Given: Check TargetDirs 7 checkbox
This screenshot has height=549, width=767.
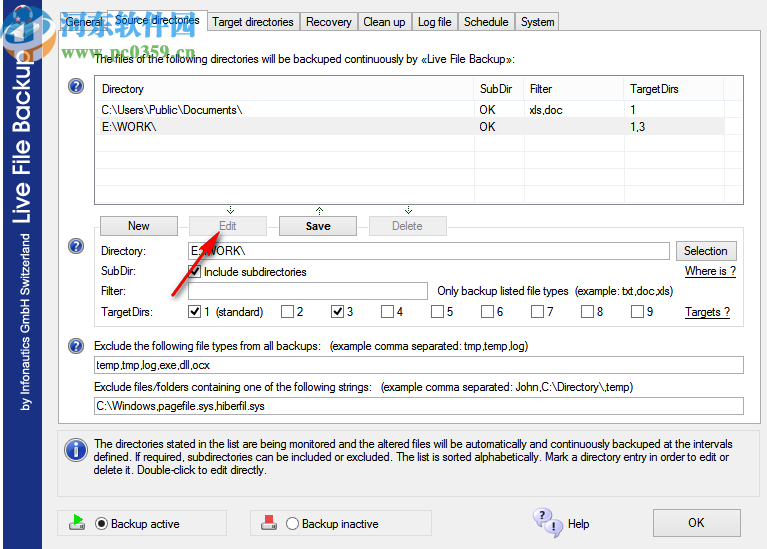Looking at the screenshot, I should 537,312.
